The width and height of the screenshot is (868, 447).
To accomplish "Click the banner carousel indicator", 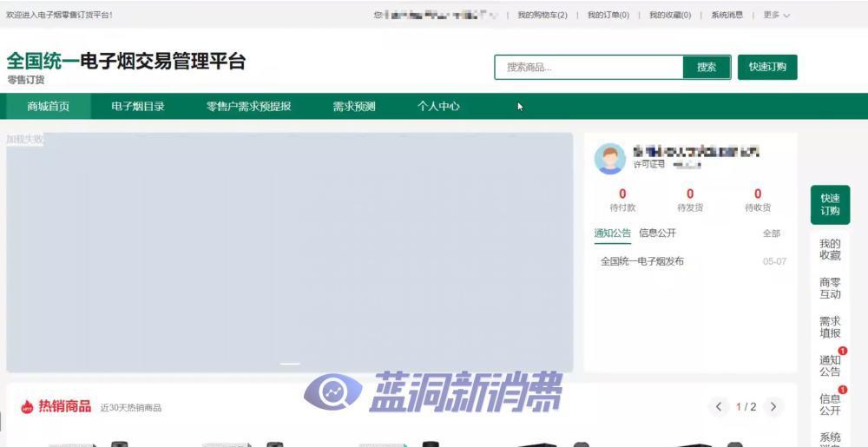I will coord(290,364).
